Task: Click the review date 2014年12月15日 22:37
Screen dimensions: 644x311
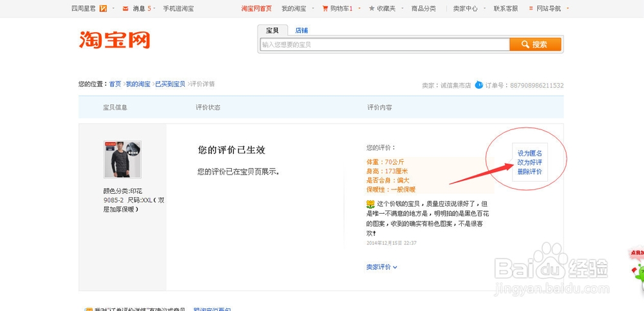Action: point(392,243)
